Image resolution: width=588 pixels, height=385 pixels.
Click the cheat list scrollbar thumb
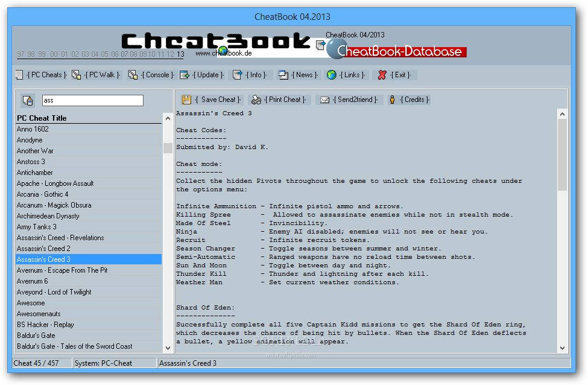[168, 148]
